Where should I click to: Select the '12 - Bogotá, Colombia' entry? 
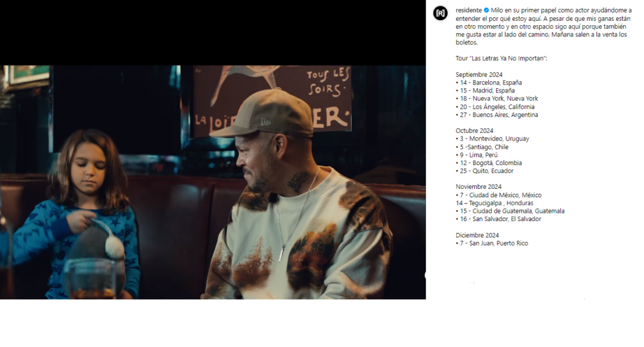489,163
